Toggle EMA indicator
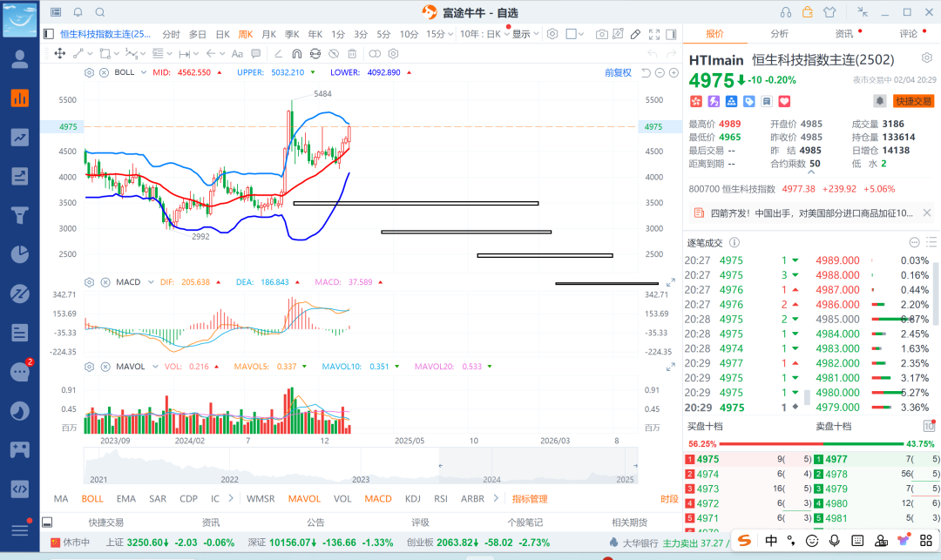The image size is (941, 560). tap(126, 498)
